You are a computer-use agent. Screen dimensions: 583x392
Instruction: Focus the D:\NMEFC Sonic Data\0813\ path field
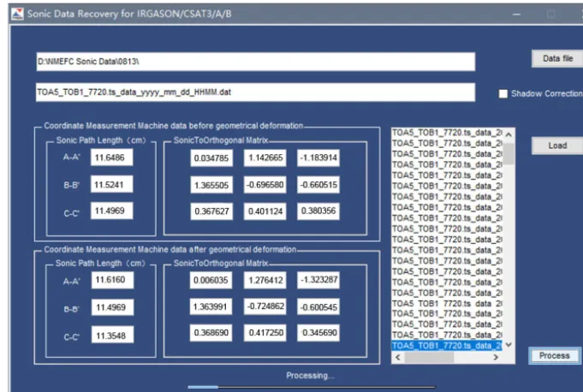255,62
